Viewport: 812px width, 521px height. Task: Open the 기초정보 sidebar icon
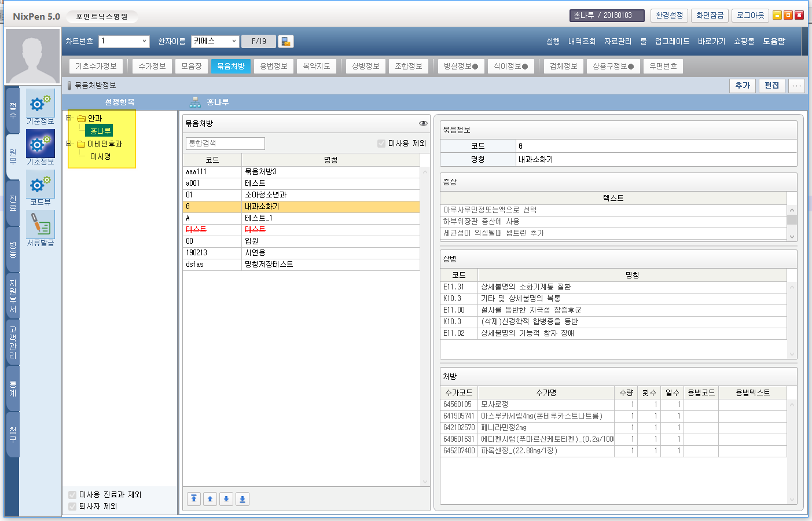[x=40, y=144]
